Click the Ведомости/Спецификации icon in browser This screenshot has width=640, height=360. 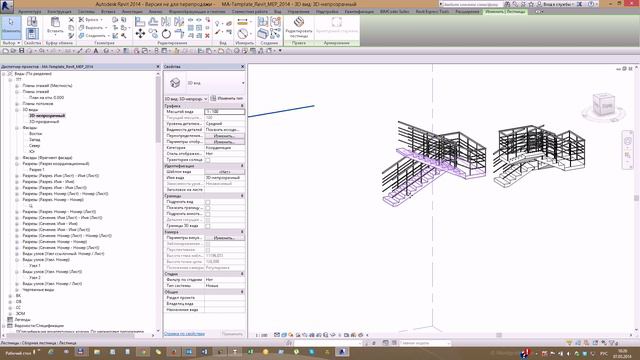(10, 326)
